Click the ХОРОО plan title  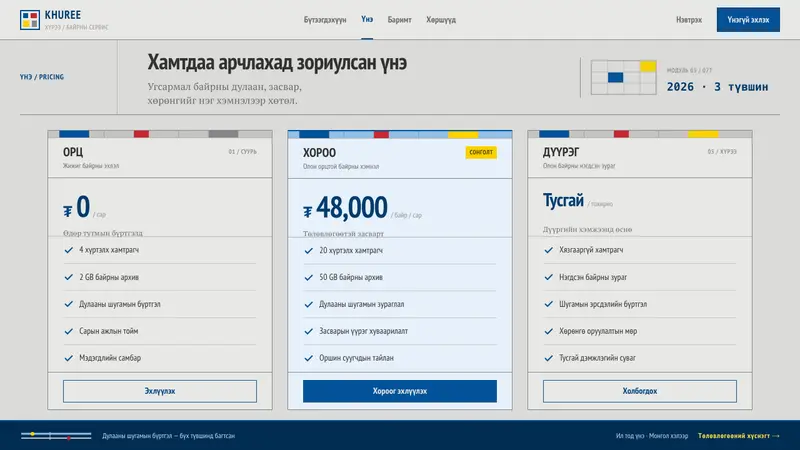tap(319, 153)
